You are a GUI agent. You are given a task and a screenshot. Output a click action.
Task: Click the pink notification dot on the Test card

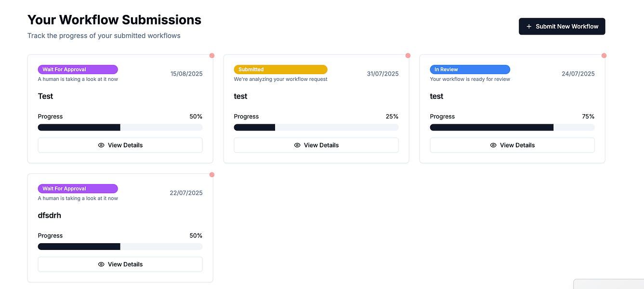(212, 55)
